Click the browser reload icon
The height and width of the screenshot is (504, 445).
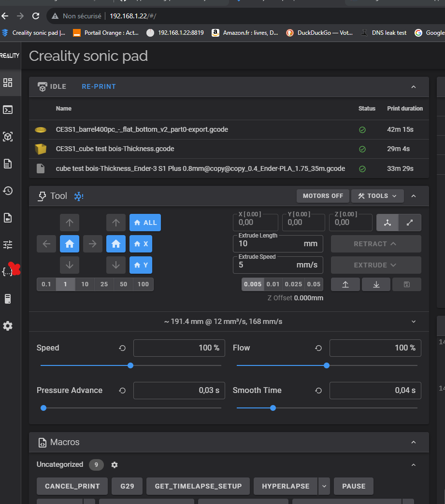(x=36, y=16)
